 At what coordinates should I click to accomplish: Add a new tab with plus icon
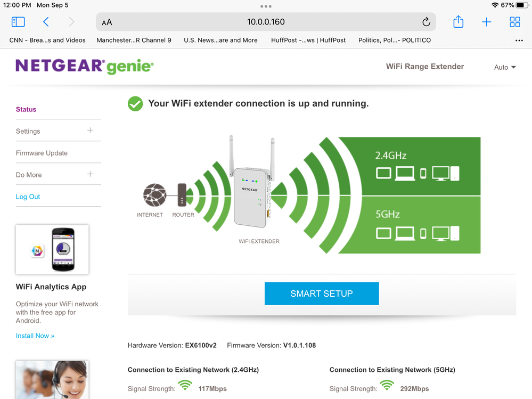pos(487,22)
